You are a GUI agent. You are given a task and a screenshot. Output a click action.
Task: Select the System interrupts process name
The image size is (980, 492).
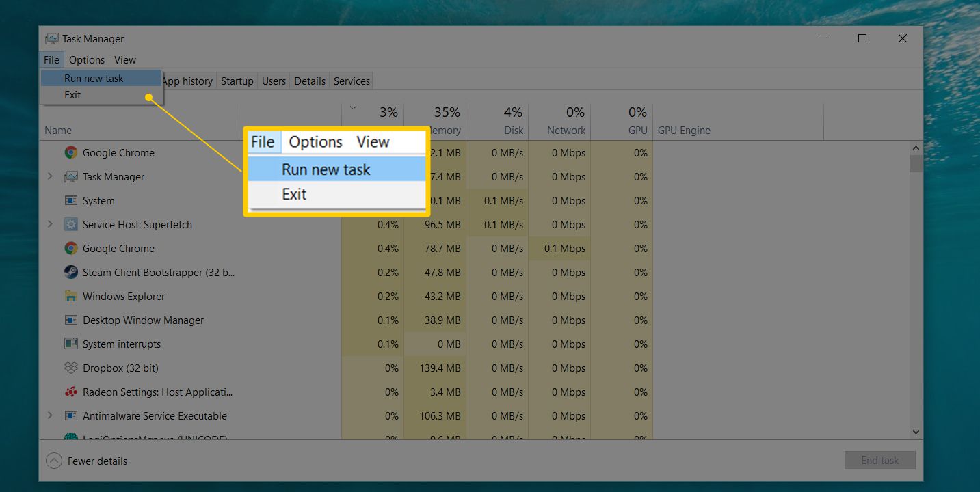[x=122, y=344]
